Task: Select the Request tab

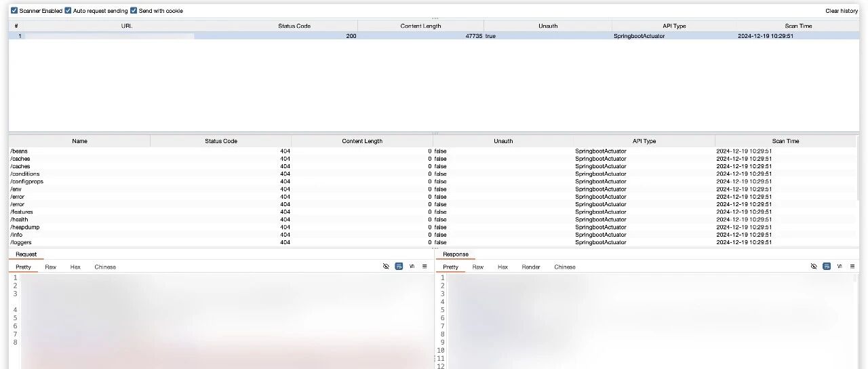Action: [x=26, y=254]
